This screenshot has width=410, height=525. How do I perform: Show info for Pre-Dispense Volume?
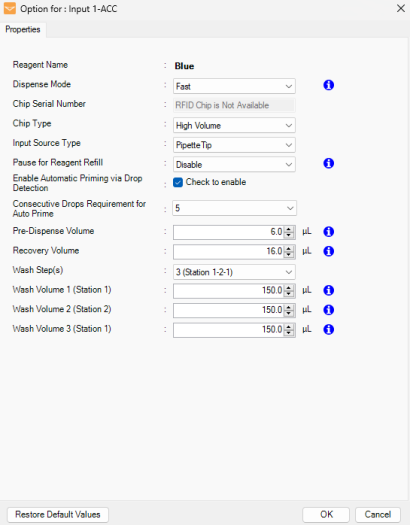[x=328, y=232]
